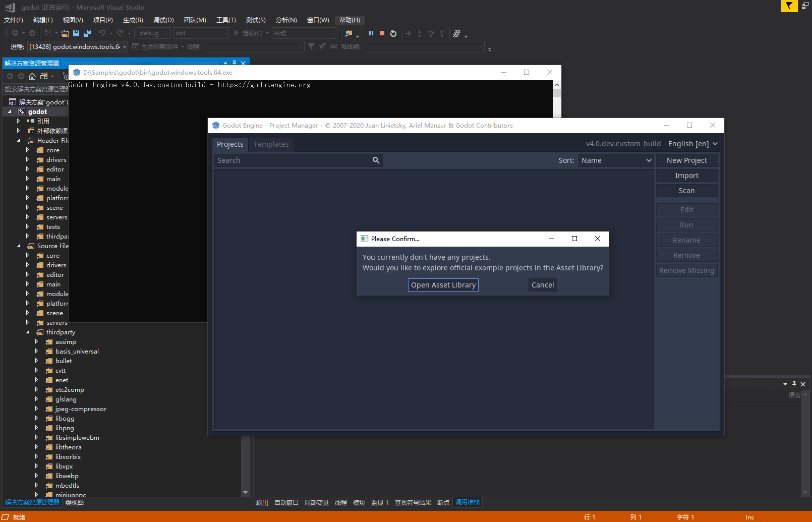This screenshot has height=522, width=812.
Task: Open the 帮助(H) menu
Action: point(350,20)
